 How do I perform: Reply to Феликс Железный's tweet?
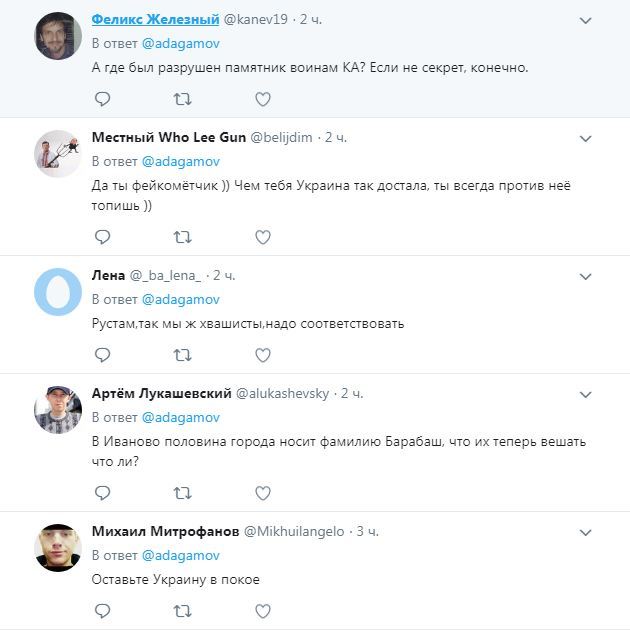(x=102, y=99)
